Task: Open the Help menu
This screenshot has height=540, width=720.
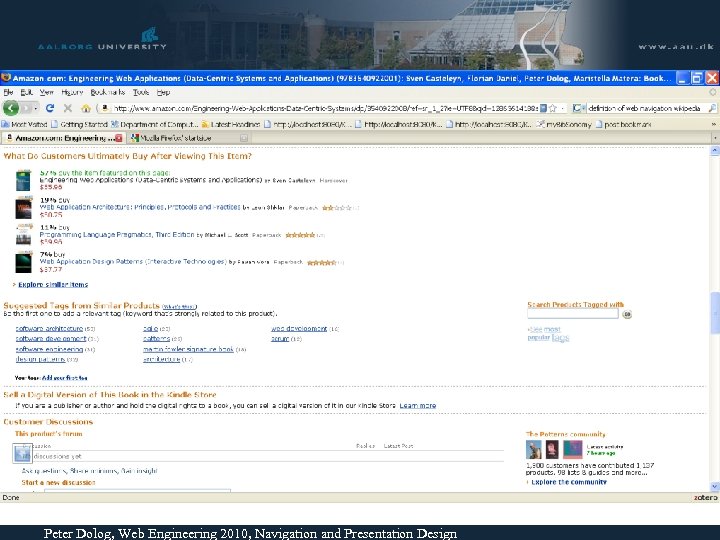Action: (x=163, y=92)
